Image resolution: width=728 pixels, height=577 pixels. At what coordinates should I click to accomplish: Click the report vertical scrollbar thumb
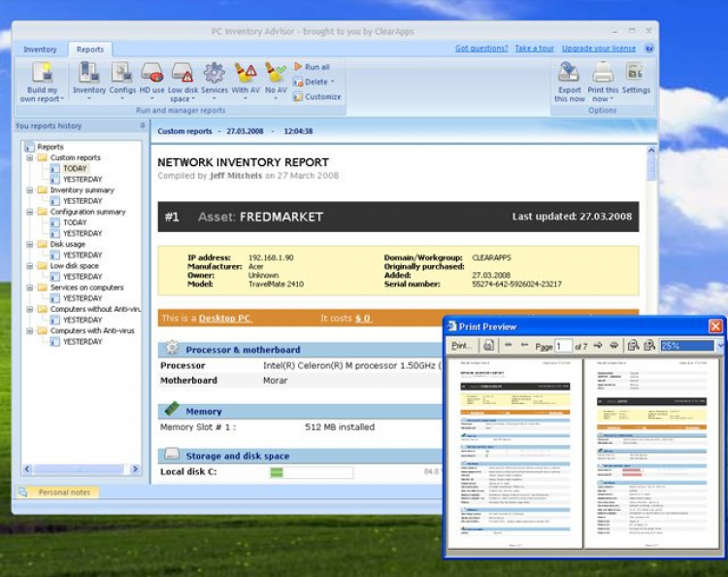tap(651, 168)
